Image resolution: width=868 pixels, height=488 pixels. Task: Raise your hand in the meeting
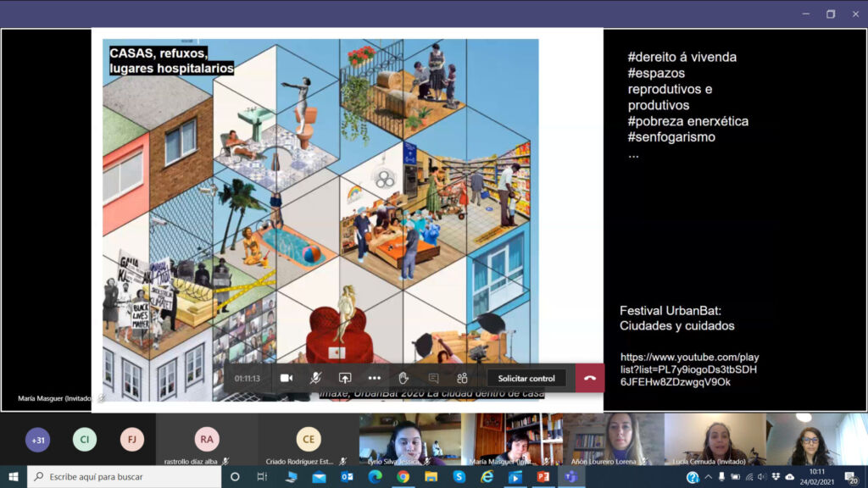pyautogui.click(x=403, y=378)
